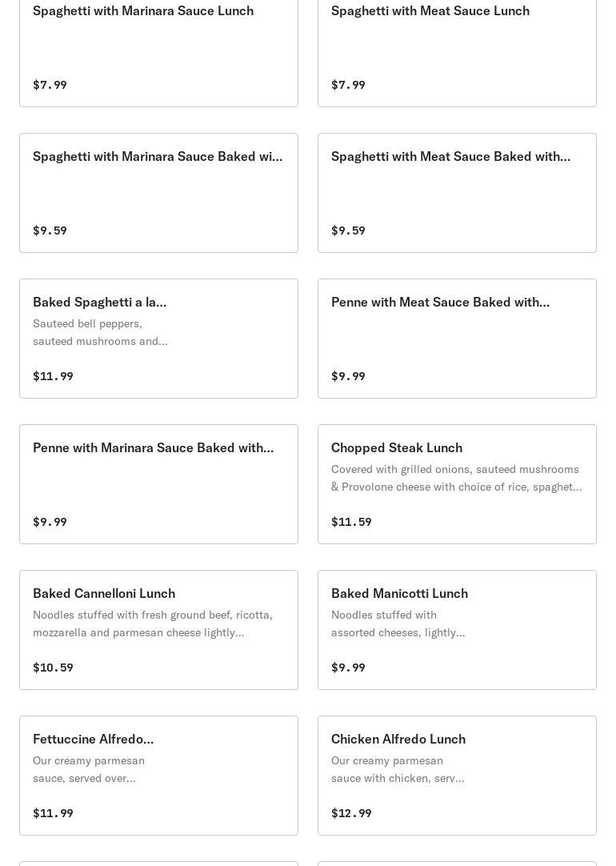This screenshot has height=866, width=616.
Task: Click the Baked Cannelloni Lunch title
Action: click(x=104, y=594)
